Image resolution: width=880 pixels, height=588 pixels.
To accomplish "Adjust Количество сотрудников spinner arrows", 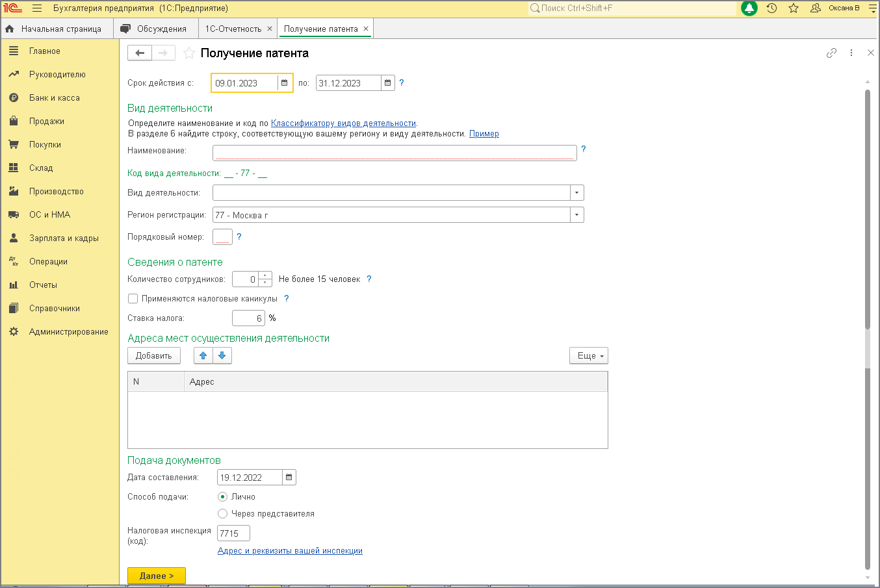I will coord(265,279).
